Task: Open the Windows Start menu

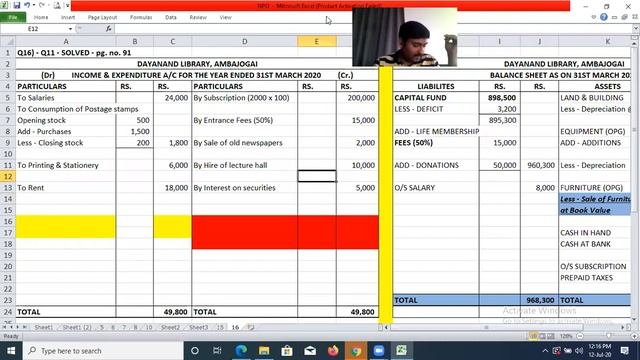Action: click(11, 351)
